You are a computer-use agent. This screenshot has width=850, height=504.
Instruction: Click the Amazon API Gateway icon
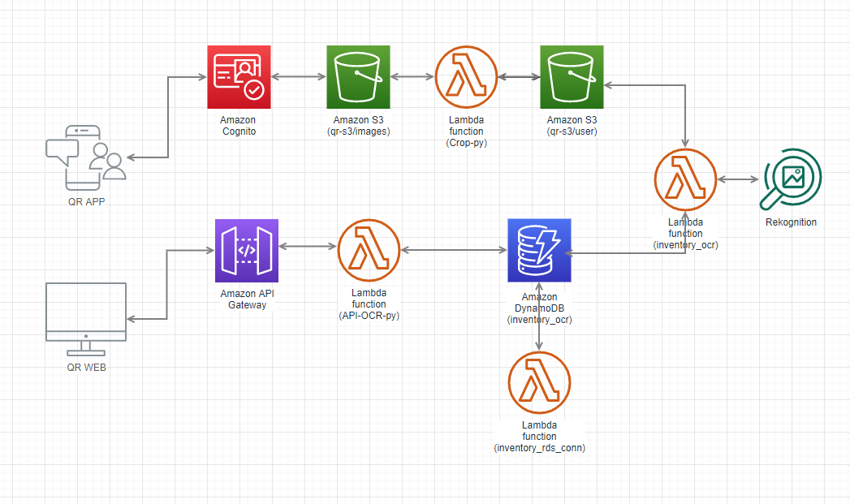[x=247, y=250]
